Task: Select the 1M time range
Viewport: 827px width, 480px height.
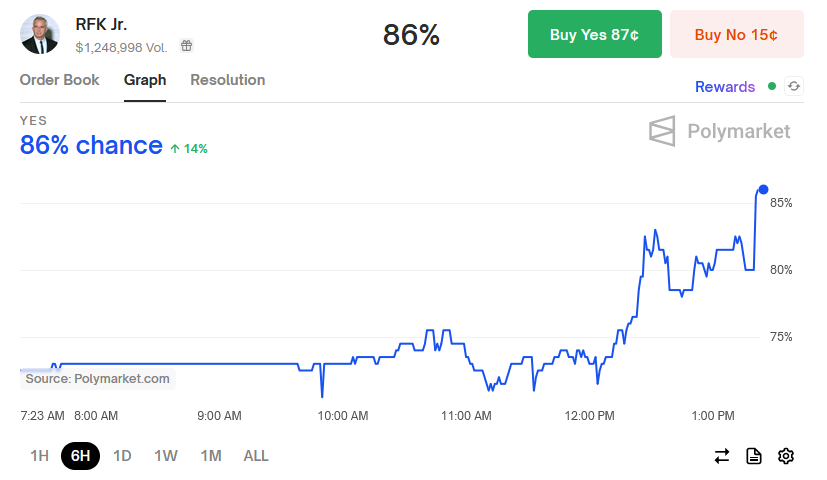Action: pyautogui.click(x=211, y=456)
